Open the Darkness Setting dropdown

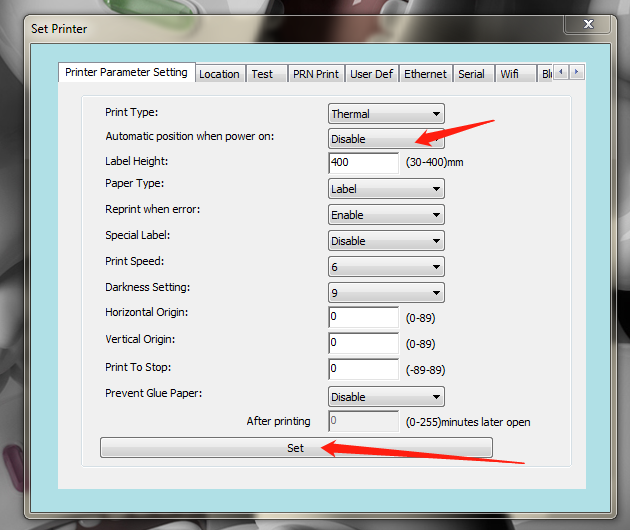coord(386,293)
